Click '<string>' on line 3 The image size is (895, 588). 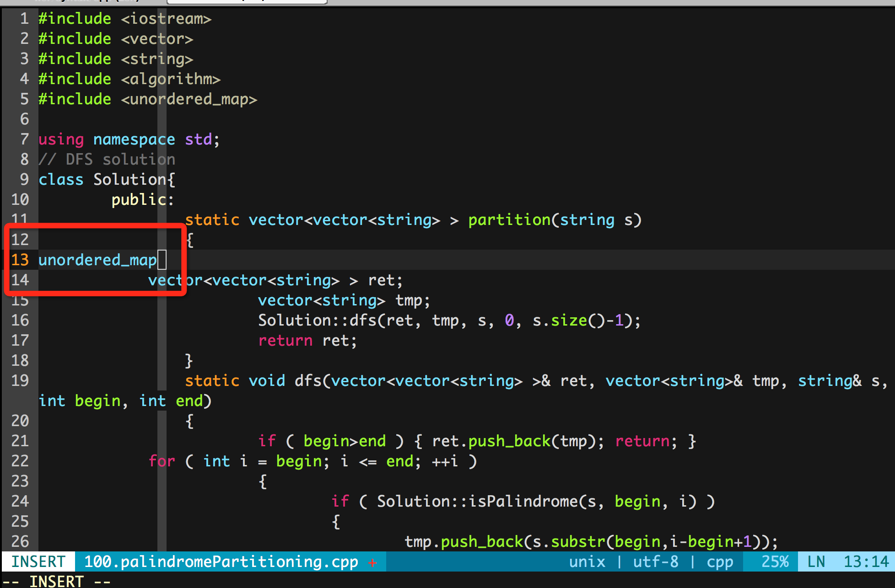pos(157,59)
